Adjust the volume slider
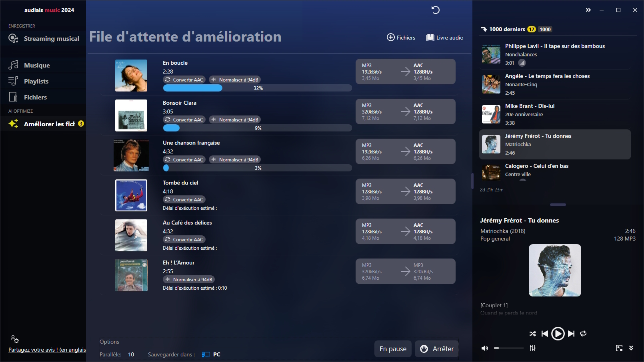This screenshot has width=644, height=362. point(509,348)
